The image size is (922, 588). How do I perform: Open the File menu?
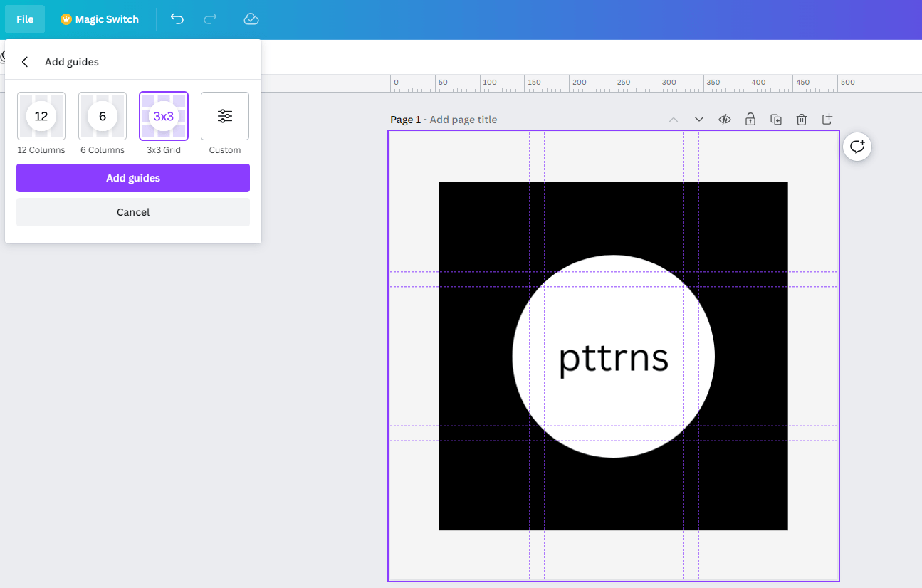(24, 19)
